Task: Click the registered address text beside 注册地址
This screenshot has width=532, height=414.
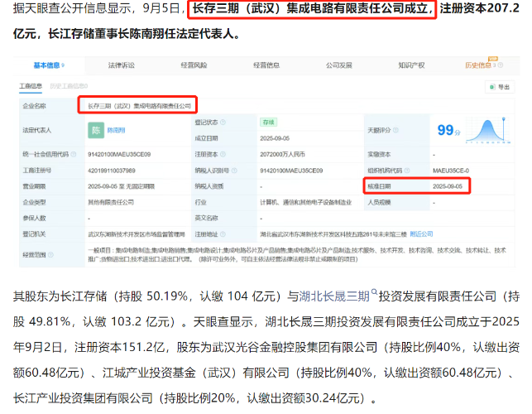Action: click(333, 234)
